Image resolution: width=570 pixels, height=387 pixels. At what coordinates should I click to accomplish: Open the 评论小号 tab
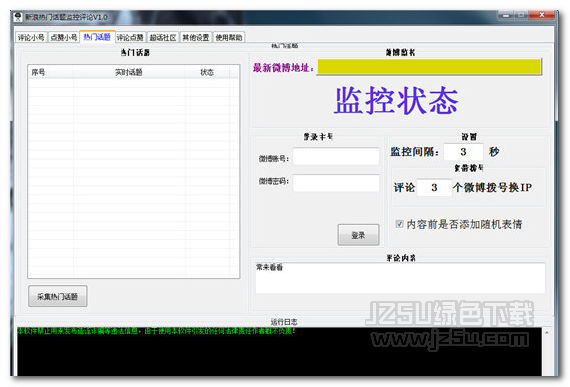(31, 37)
